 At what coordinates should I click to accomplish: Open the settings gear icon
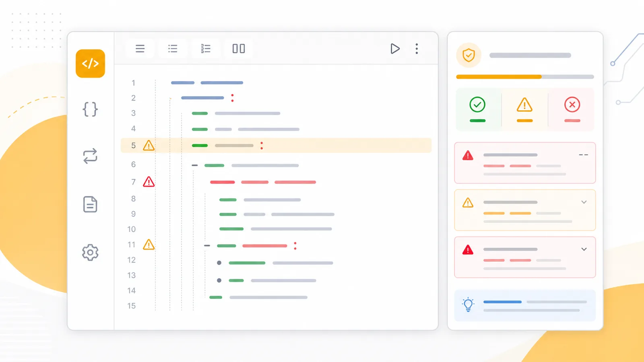click(90, 253)
